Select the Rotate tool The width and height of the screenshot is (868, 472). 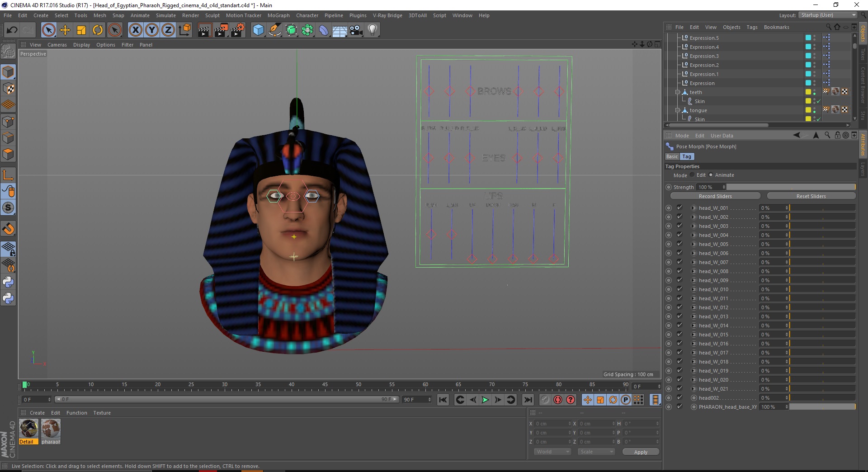point(98,30)
